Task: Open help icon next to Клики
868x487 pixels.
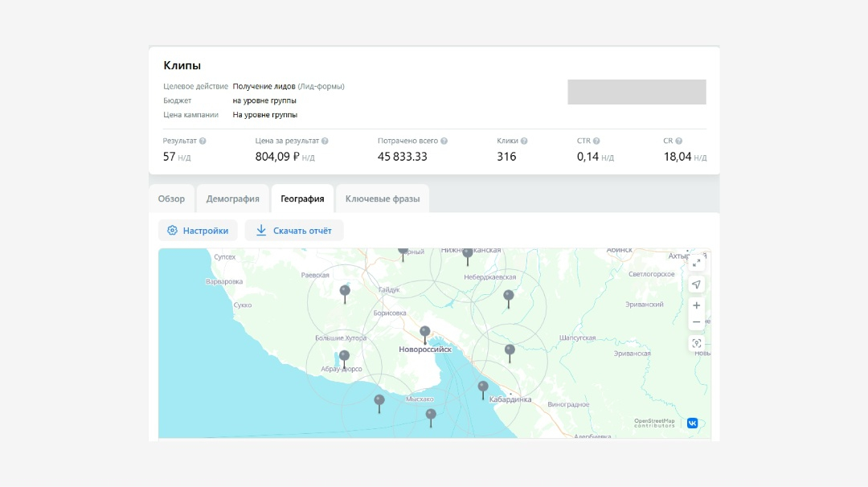Action: pos(524,141)
